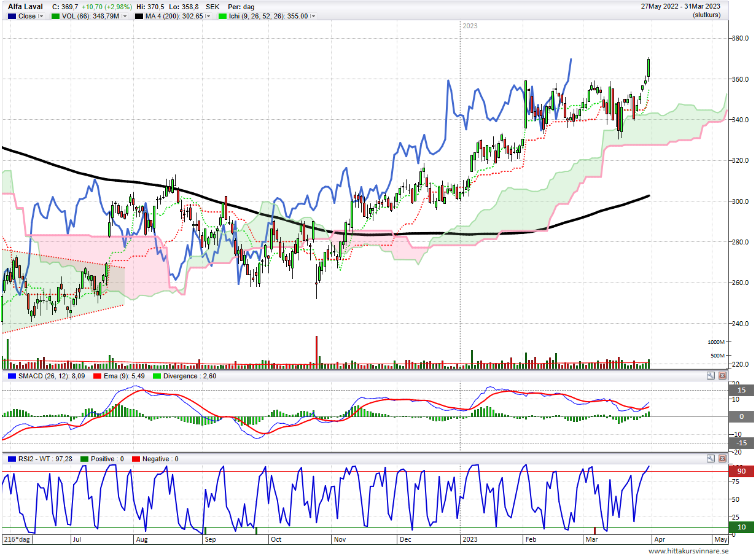Click the date range 27May 2022 - 31Mar 2023
756x554 pixels.
680,6
